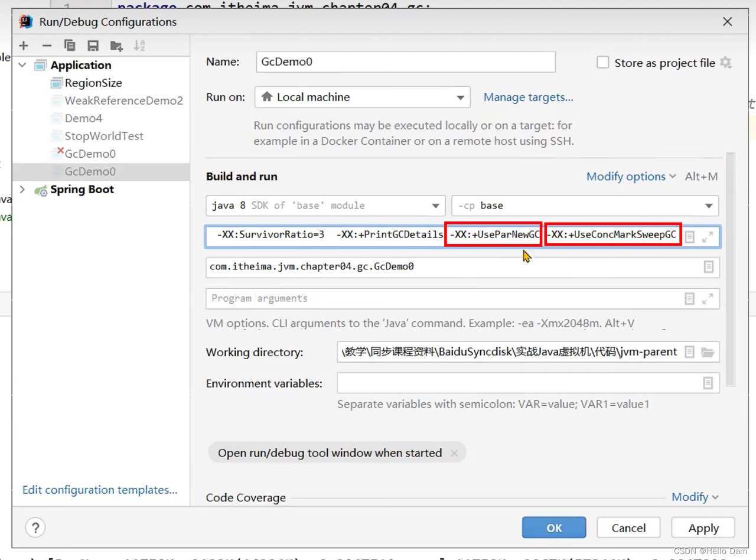
Task: Open the java 8 SDK module dropdown
Action: tap(325, 206)
